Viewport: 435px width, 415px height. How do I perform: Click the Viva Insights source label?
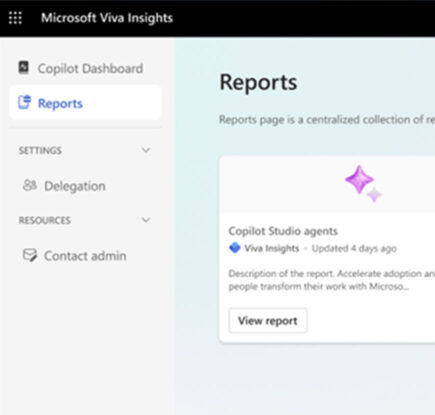[x=272, y=248]
